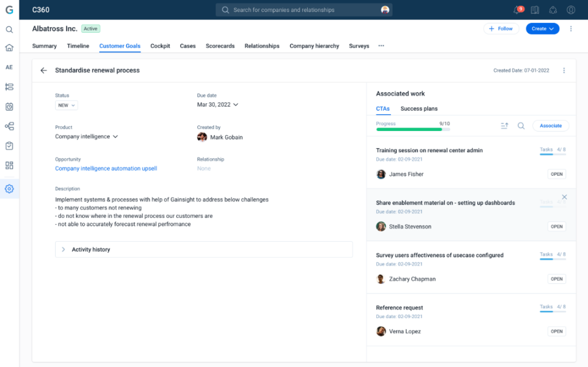The height and width of the screenshot is (367, 588).
Task: Click Tasks 4/8 bar on Survey users CTA
Action: 553,259
